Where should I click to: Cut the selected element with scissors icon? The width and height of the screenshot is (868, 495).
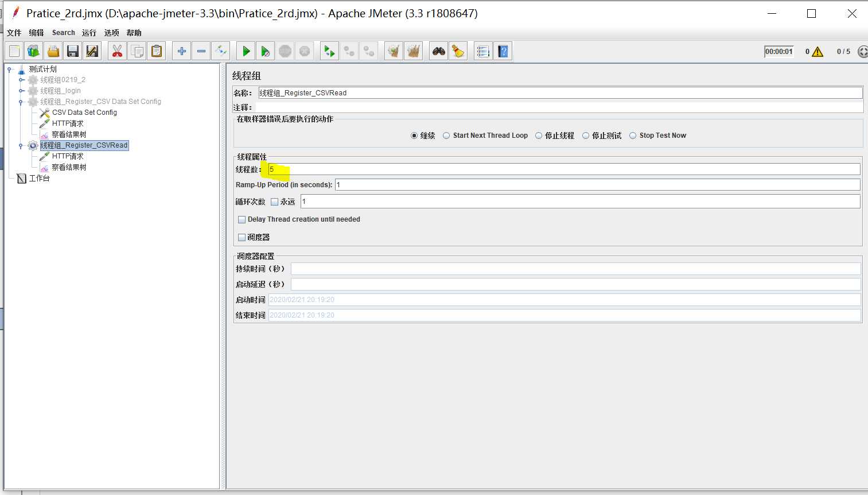pos(118,51)
